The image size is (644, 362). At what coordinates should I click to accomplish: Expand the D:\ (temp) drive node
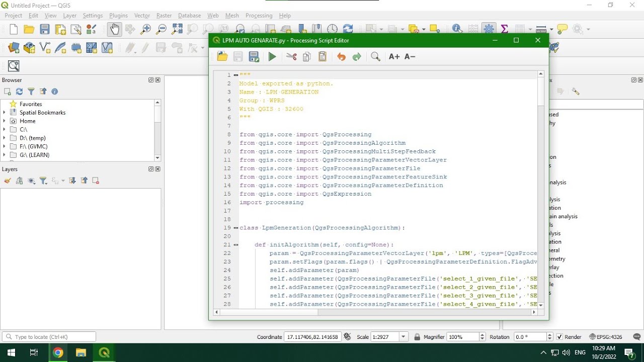[x=5, y=138]
